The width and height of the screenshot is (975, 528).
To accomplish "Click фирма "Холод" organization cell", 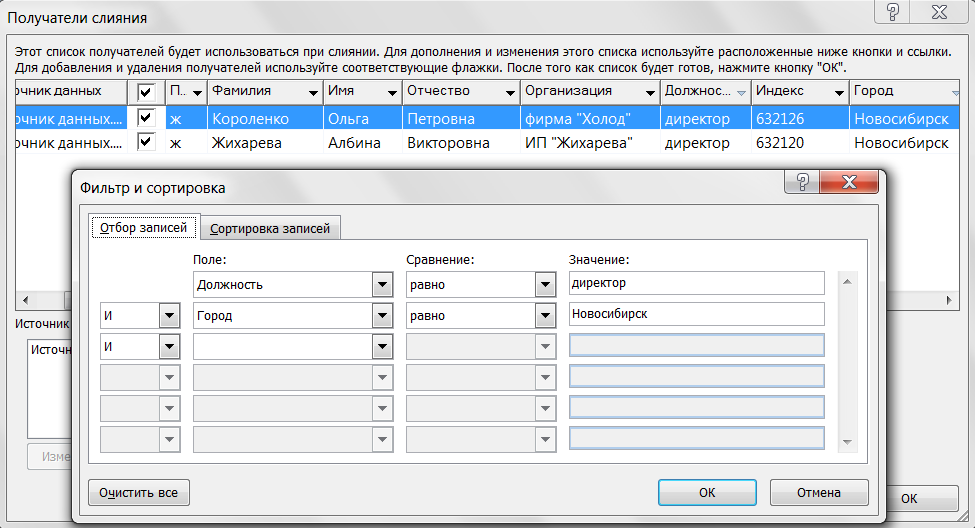I will (590, 118).
